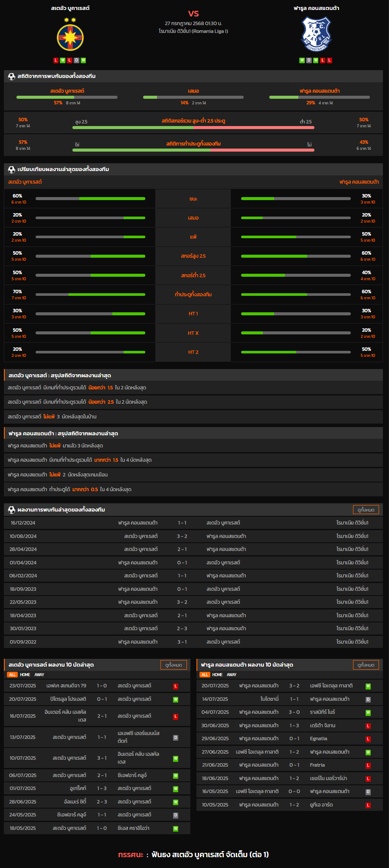This screenshot has width=389, height=868.
Task: Click the W badge on the 18/05/2025 Steaua match
Action: [176, 829]
